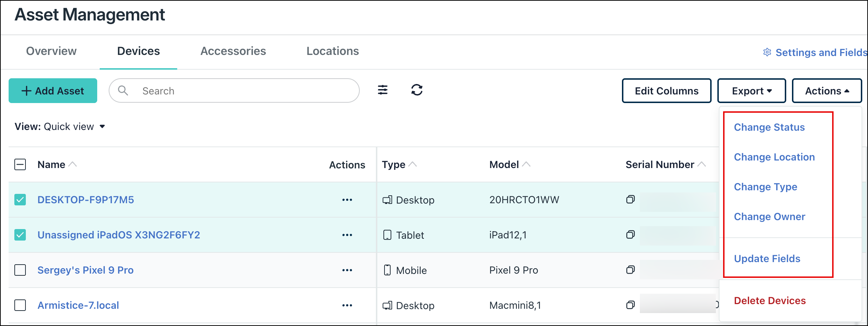Click the gear icon next to Settings and Fields

pyautogui.click(x=767, y=52)
